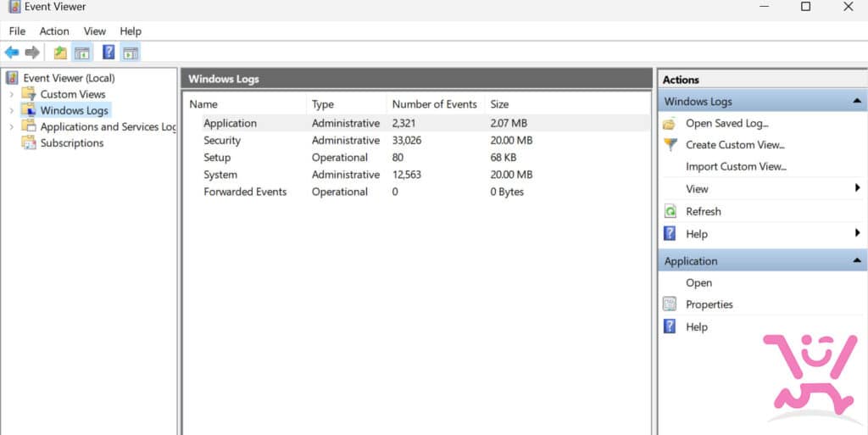Select the Setup log row
The height and width of the screenshot is (435, 868).
[x=418, y=157]
